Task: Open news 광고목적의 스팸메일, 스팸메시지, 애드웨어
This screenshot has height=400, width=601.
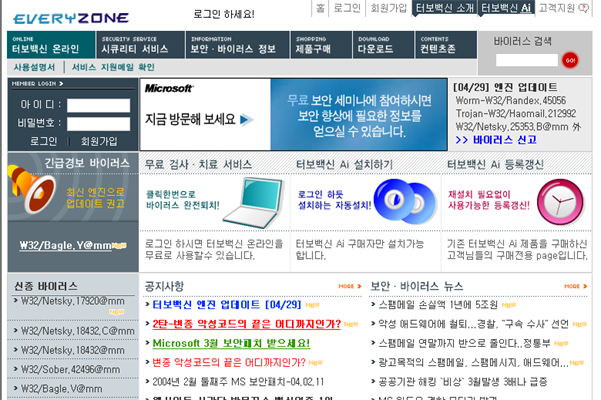Action: pos(473,362)
